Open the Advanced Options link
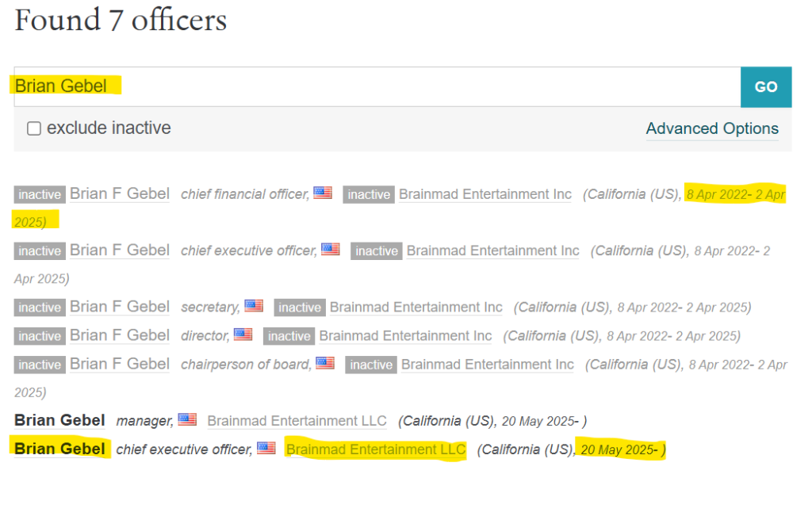The image size is (812, 520). click(711, 128)
